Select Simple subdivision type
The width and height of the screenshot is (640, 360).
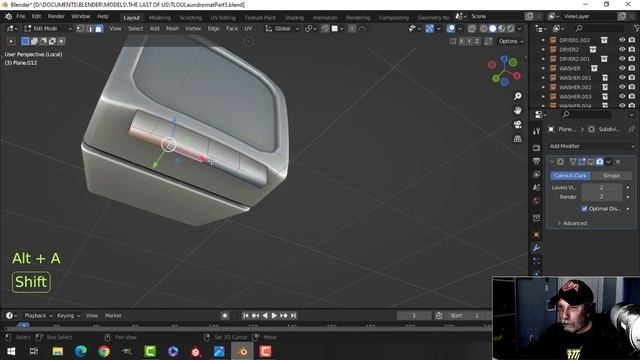611,176
